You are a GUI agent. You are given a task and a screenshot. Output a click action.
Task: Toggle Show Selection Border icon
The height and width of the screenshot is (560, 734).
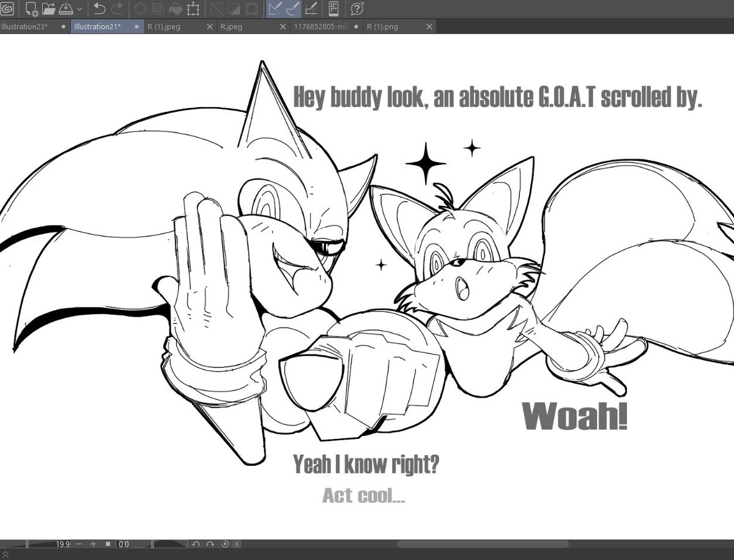251,9
